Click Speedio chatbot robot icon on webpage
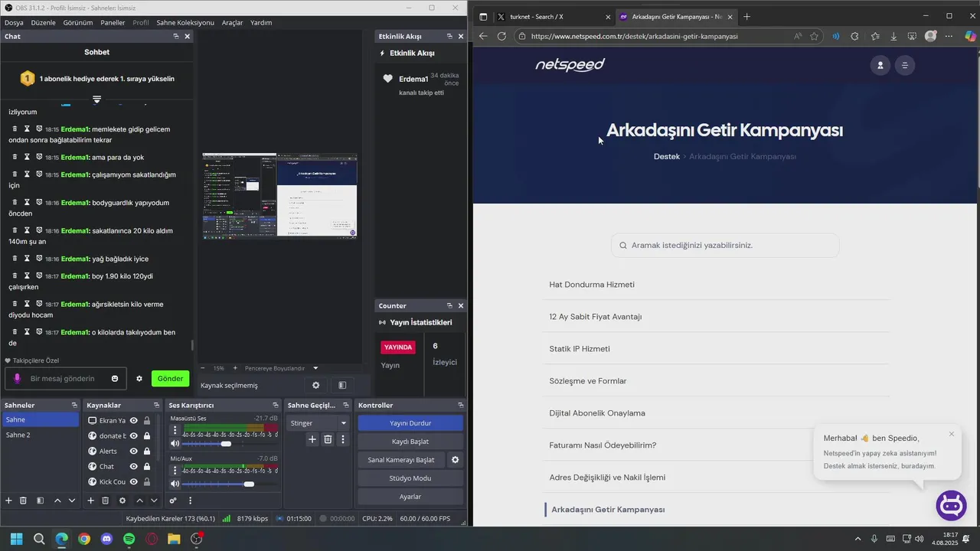980x551 pixels. (951, 505)
